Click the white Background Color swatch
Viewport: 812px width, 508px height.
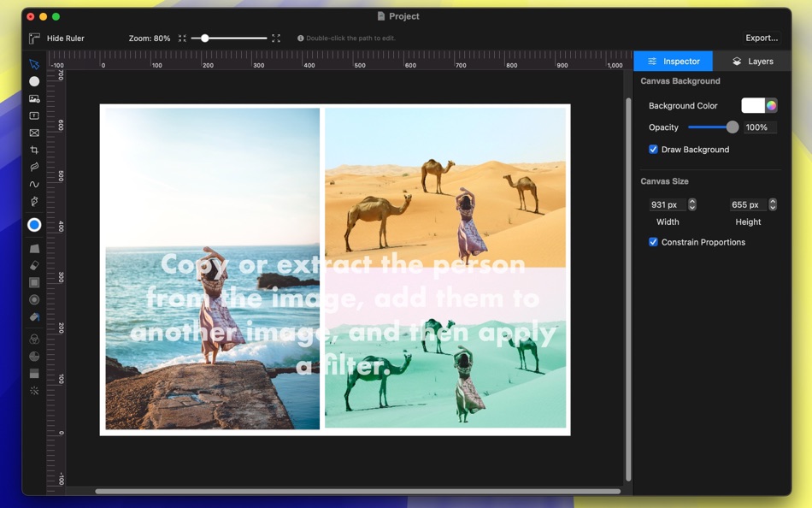[752, 106]
